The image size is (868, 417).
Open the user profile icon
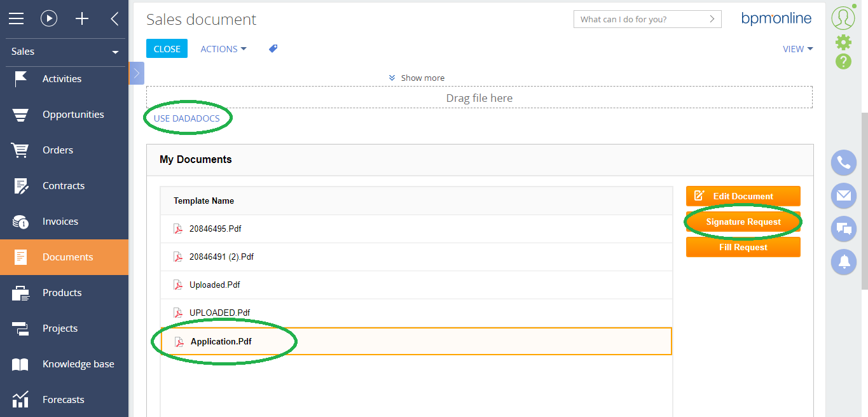843,17
